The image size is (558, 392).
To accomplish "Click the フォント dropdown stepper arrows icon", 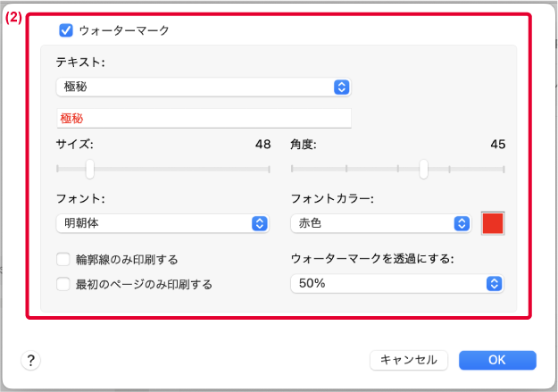I will coord(260,223).
